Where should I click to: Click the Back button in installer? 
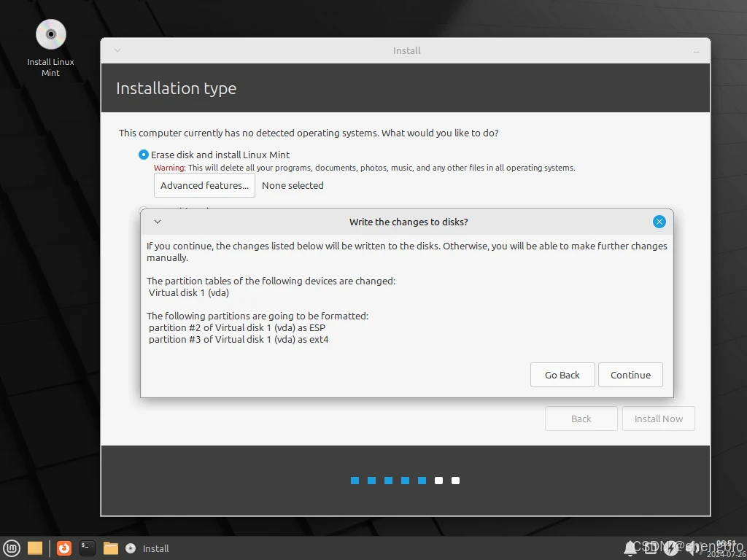click(x=581, y=419)
